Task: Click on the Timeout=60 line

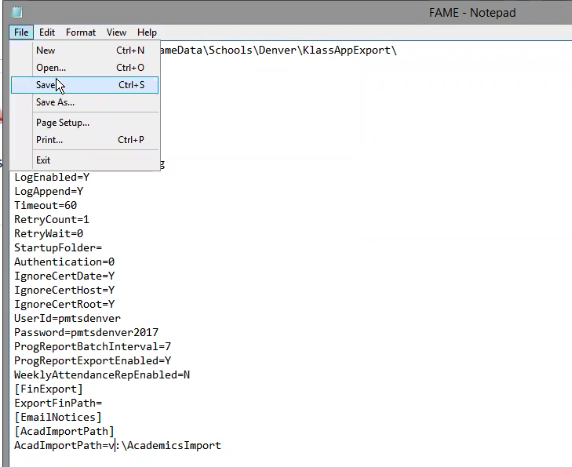Action: pyautogui.click(x=46, y=205)
